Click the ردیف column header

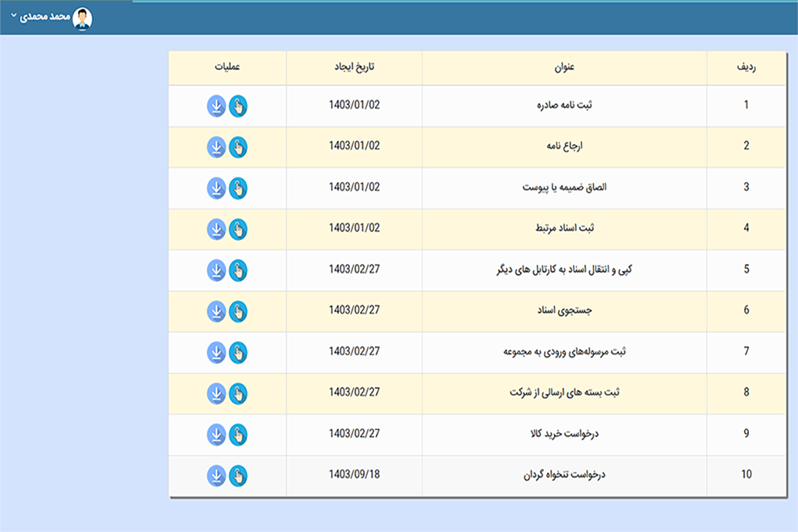(746, 68)
